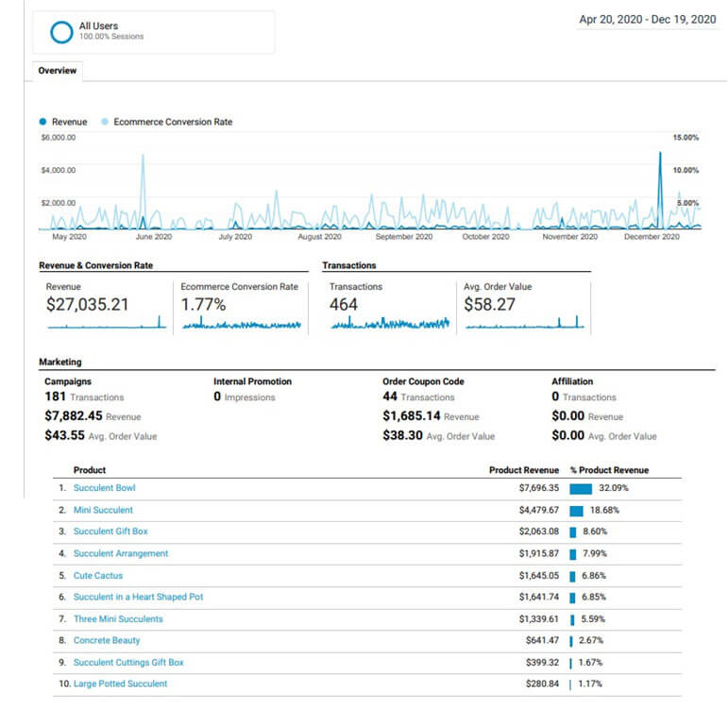Open the Three Mini Succulents link
The width and height of the screenshot is (728, 726).
pyautogui.click(x=118, y=619)
